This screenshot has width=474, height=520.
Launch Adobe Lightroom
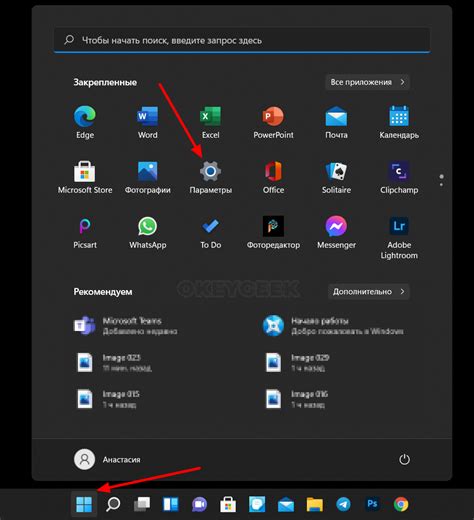(x=399, y=237)
